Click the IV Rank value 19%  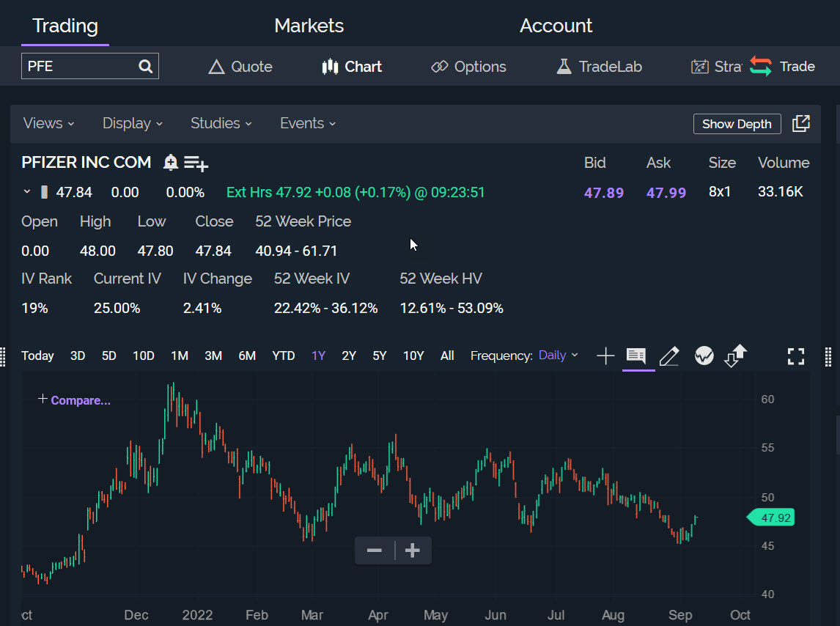point(35,308)
